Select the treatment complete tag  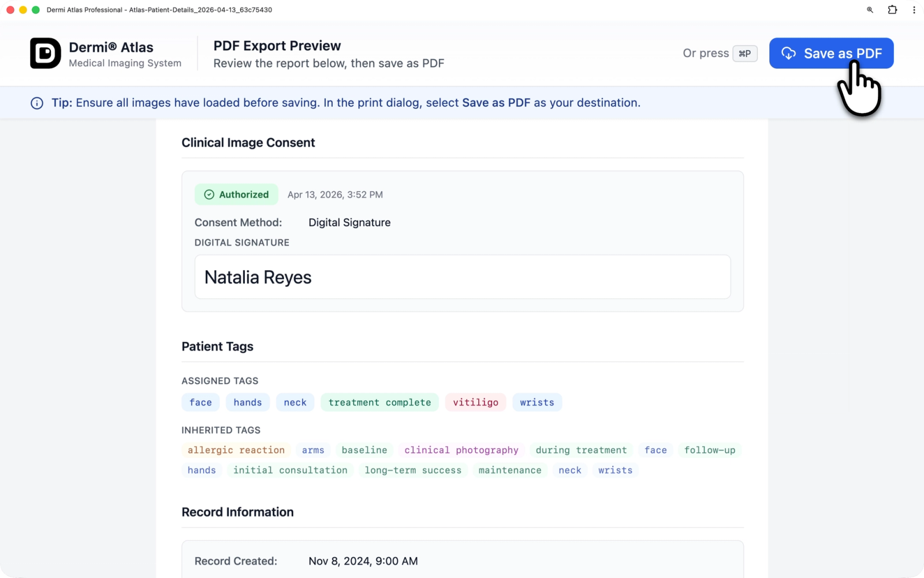(379, 402)
